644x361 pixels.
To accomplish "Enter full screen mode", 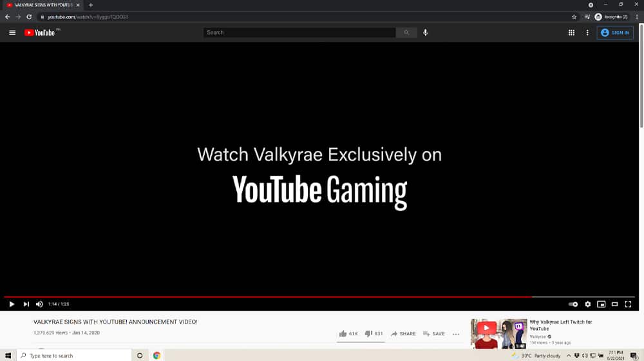I will coord(628,304).
